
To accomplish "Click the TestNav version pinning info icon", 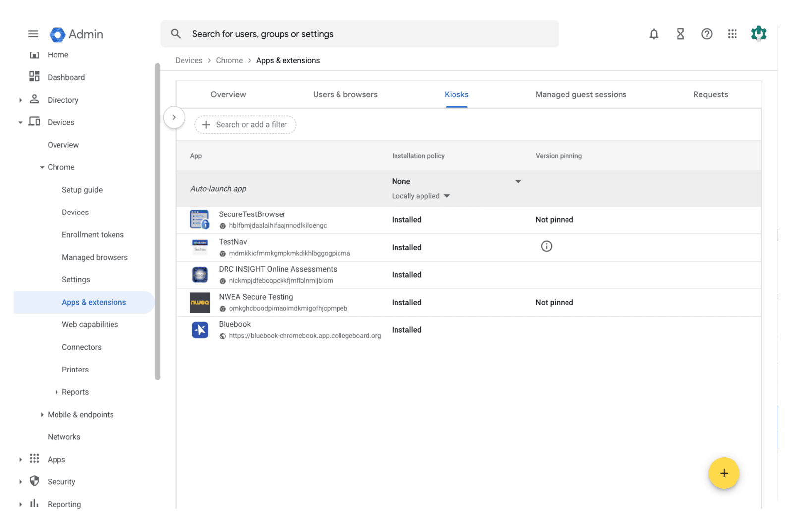I will [x=546, y=246].
